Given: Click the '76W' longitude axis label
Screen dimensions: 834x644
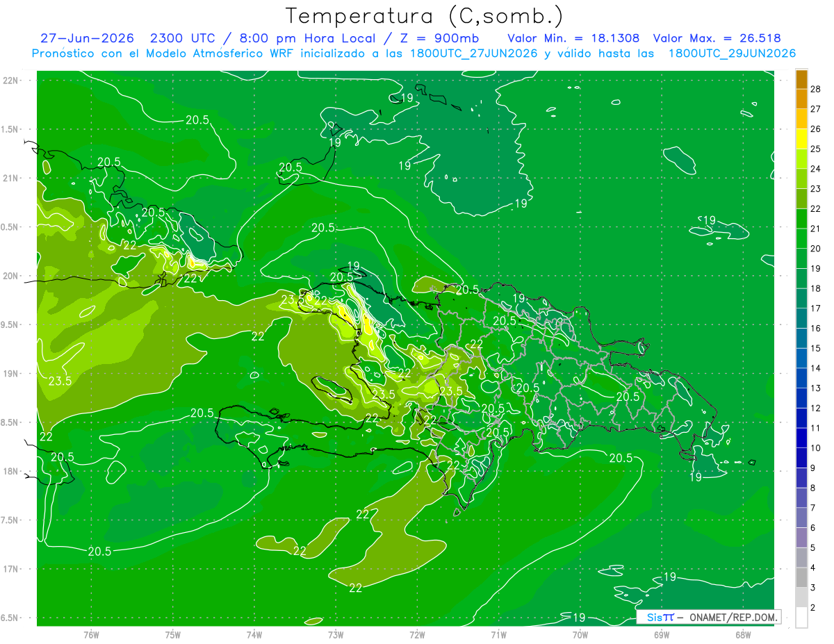Looking at the screenshot, I should (91, 634).
